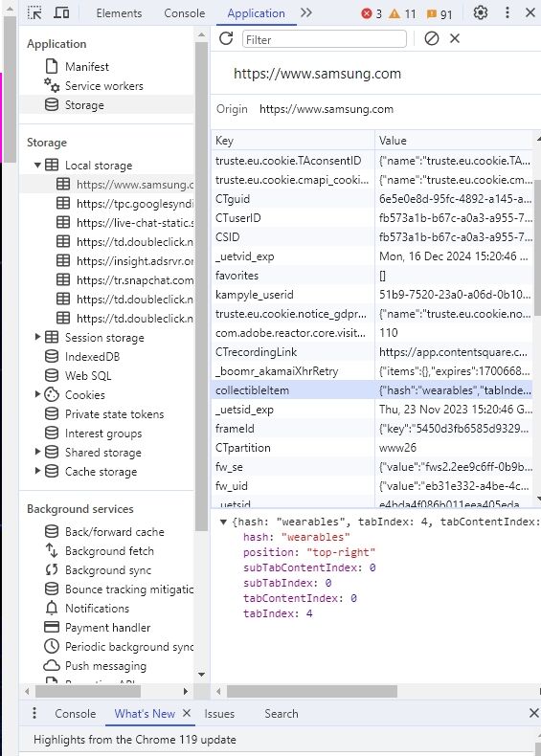Click the Value column header
The width and height of the screenshot is (541, 756).
454,141
